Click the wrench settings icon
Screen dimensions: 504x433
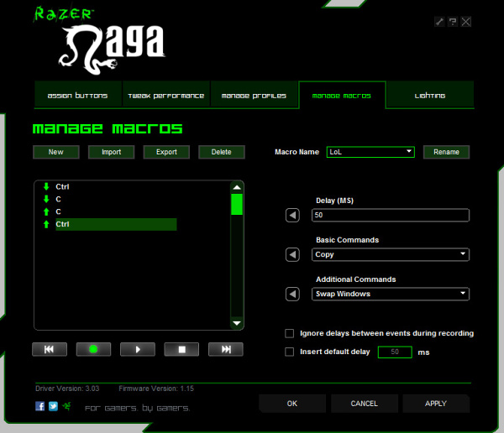point(439,22)
